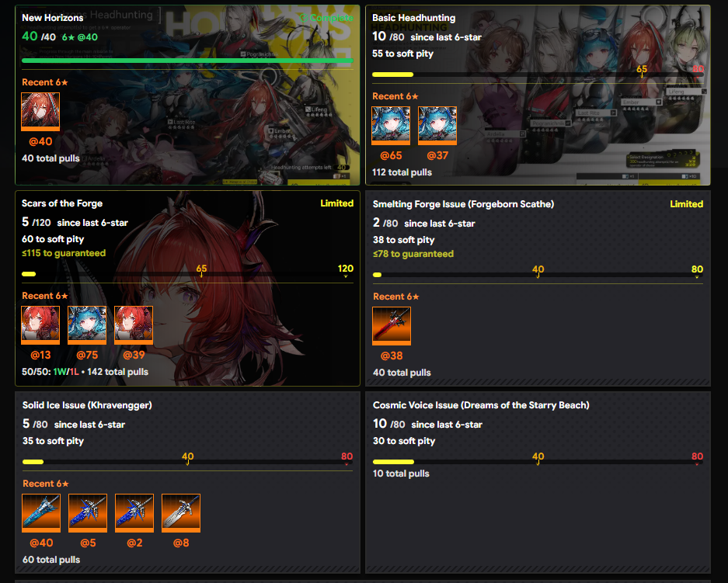
Task: Select the Basic Headhunting @65 operator icon
Action: (391, 126)
